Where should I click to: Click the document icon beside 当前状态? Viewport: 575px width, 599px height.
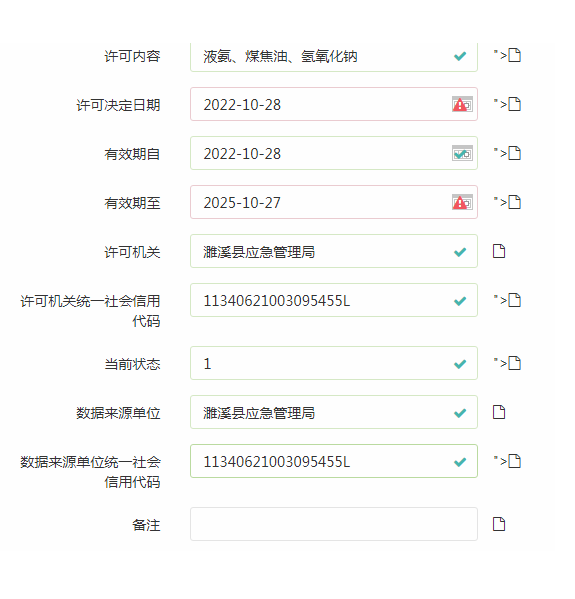(x=515, y=363)
